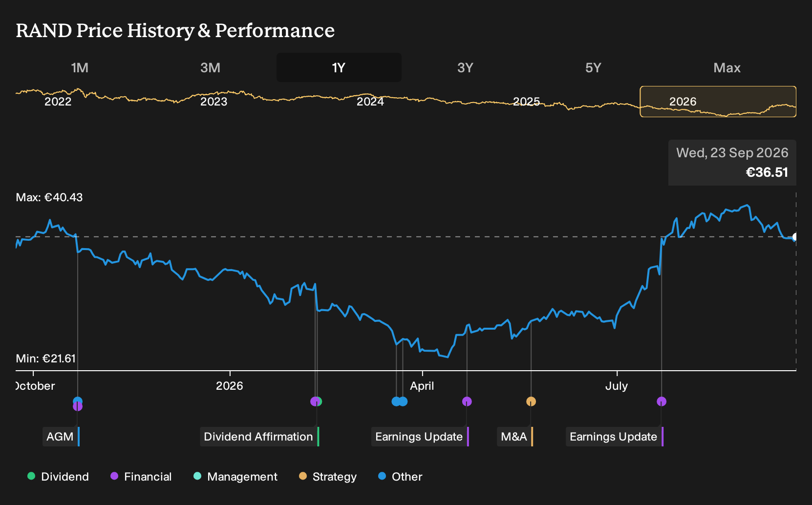812x505 pixels.
Task: Switch to the 5Y range tab
Action: pyautogui.click(x=593, y=67)
